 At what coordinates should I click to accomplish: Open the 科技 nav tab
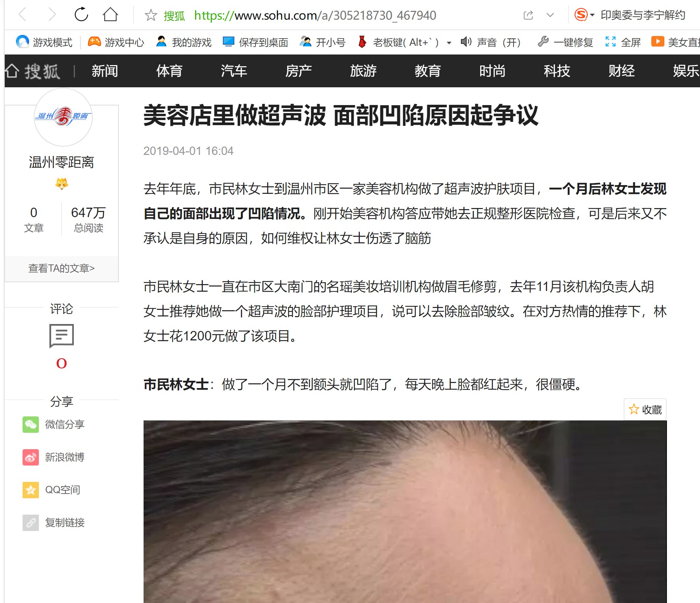point(557,71)
